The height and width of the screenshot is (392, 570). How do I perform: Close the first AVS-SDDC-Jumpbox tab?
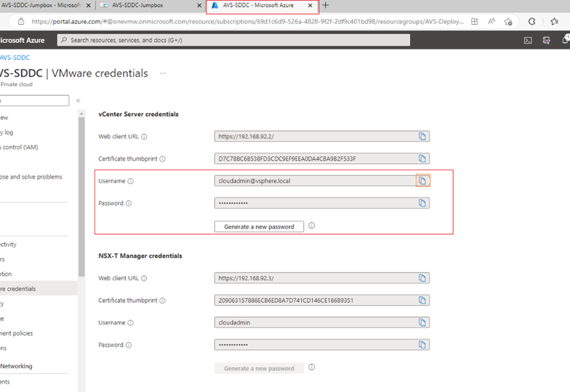(88, 6)
